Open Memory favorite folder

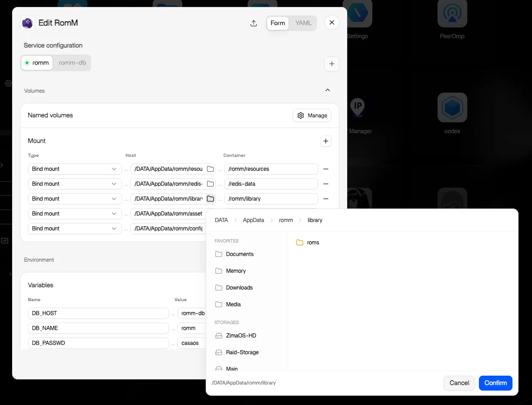(231, 271)
